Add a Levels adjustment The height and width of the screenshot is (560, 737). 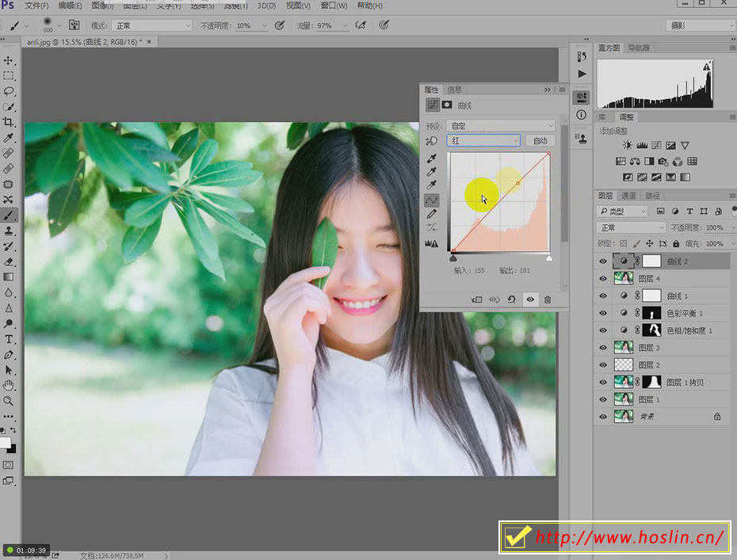coord(642,145)
